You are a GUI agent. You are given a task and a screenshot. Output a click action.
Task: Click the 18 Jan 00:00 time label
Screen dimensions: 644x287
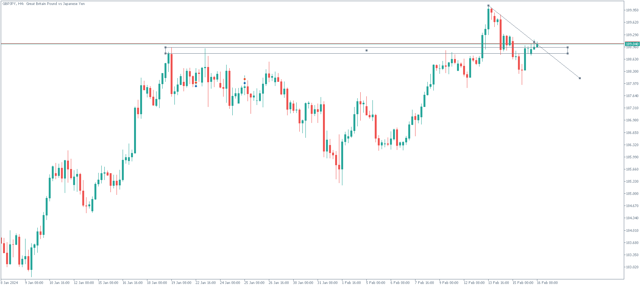(157, 283)
